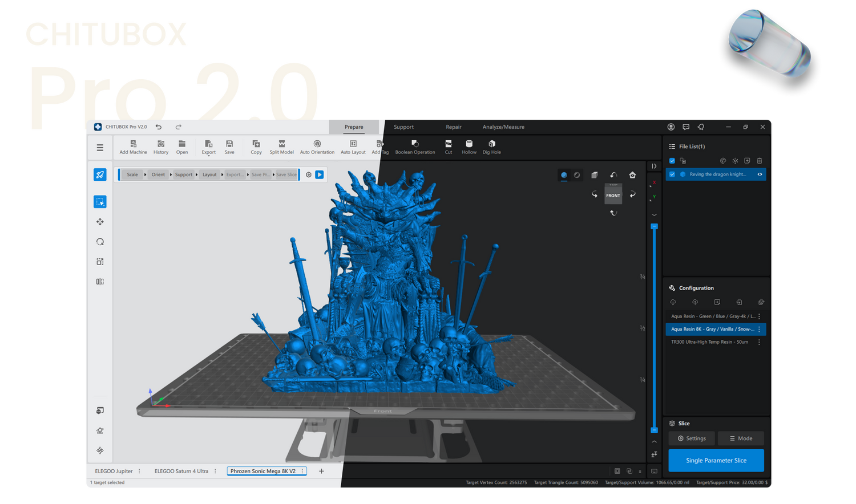
Task: Click the Add Machine icon
Action: coord(133,147)
